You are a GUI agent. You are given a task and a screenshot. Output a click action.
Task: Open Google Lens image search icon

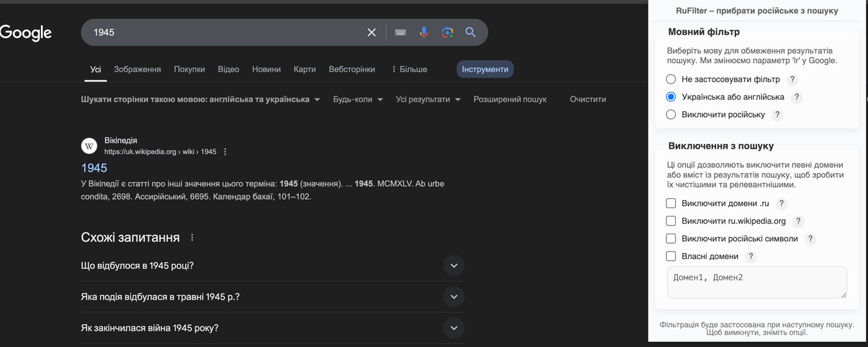pyautogui.click(x=448, y=32)
